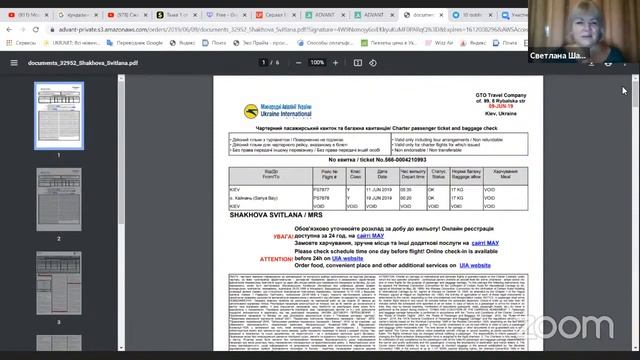The image size is (640, 360).
Task: Zoom out with the minus icon
Action: pyautogui.click(x=298, y=63)
